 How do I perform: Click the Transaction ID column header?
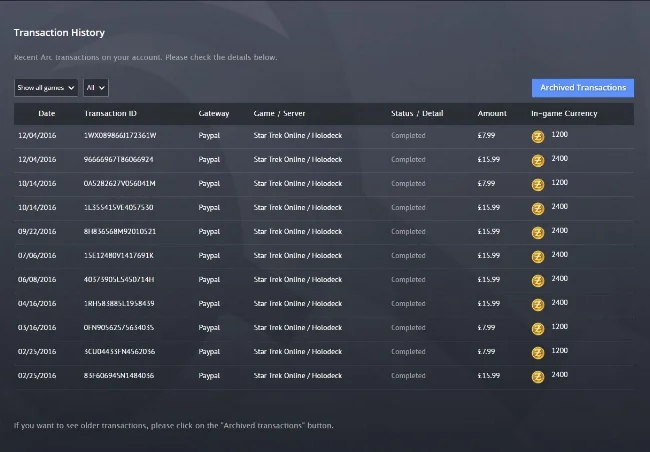(110, 114)
